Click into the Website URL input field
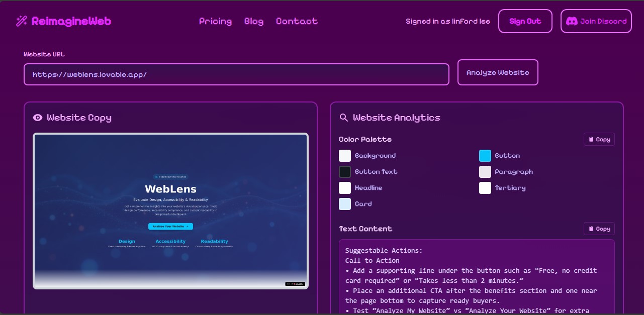The image size is (644, 315). coord(236,74)
